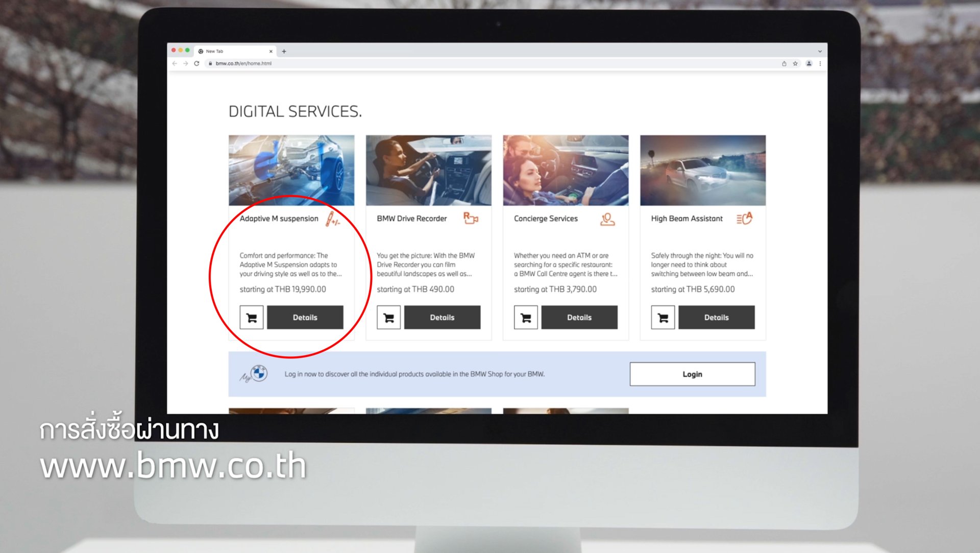980x553 pixels.
Task: Add Adaptive M suspension to cart
Action: [252, 318]
